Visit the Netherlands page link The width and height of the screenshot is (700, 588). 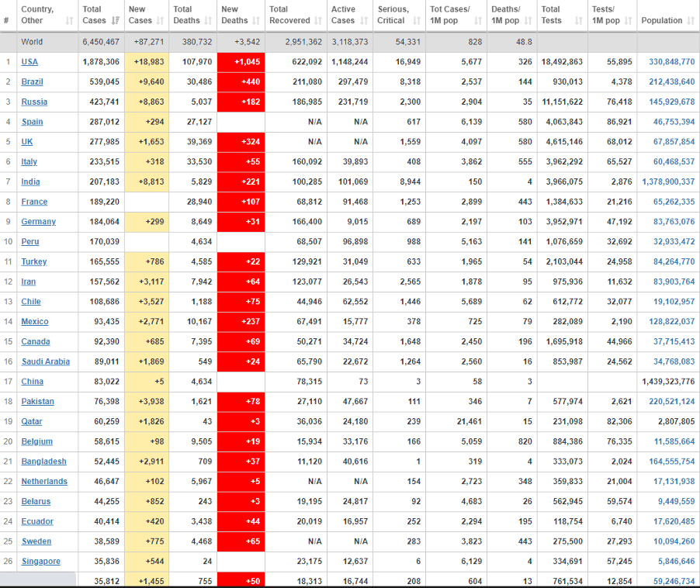(x=44, y=482)
